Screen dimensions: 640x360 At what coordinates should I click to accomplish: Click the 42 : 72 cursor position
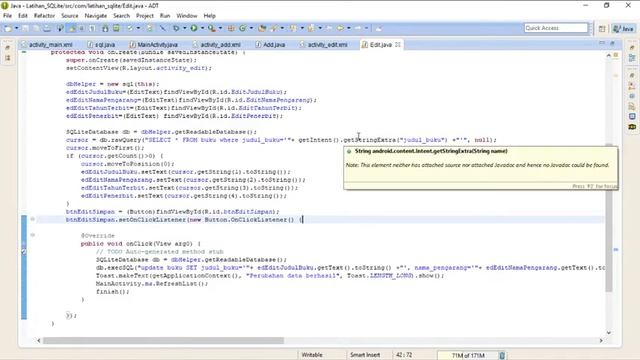pos(404,355)
